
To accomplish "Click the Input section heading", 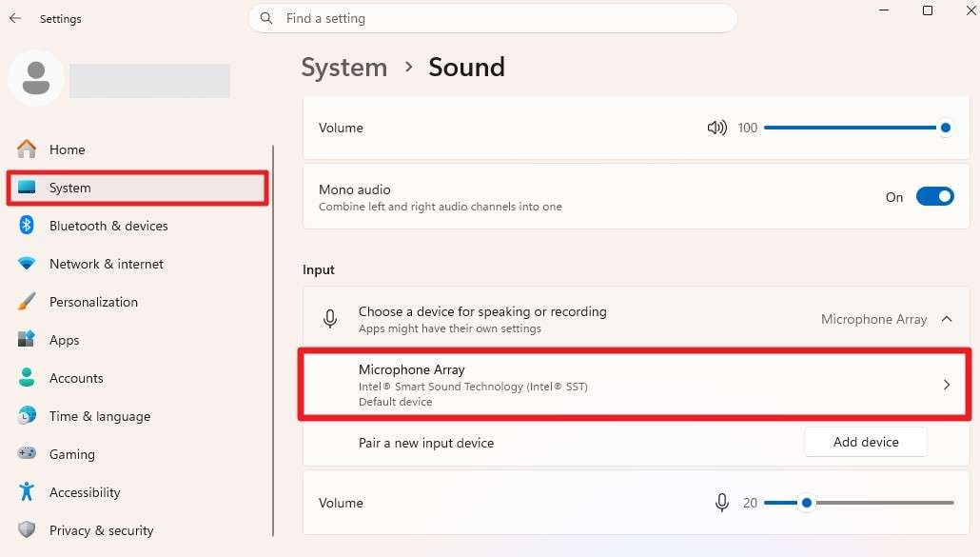I will click(319, 269).
